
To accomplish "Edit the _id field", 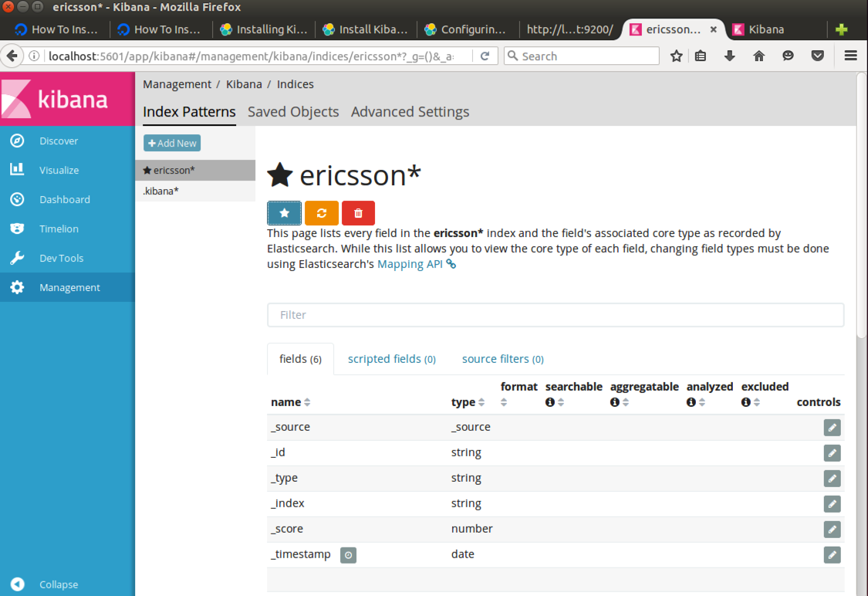I will click(x=832, y=453).
